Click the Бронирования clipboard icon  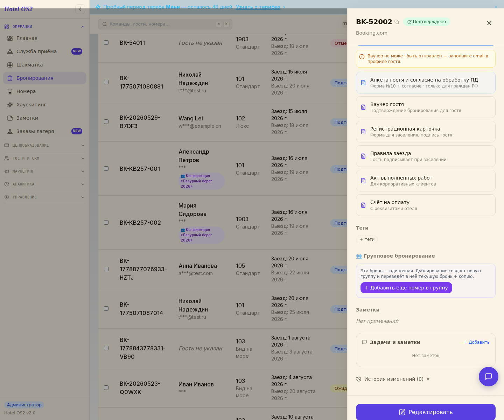[10, 78]
